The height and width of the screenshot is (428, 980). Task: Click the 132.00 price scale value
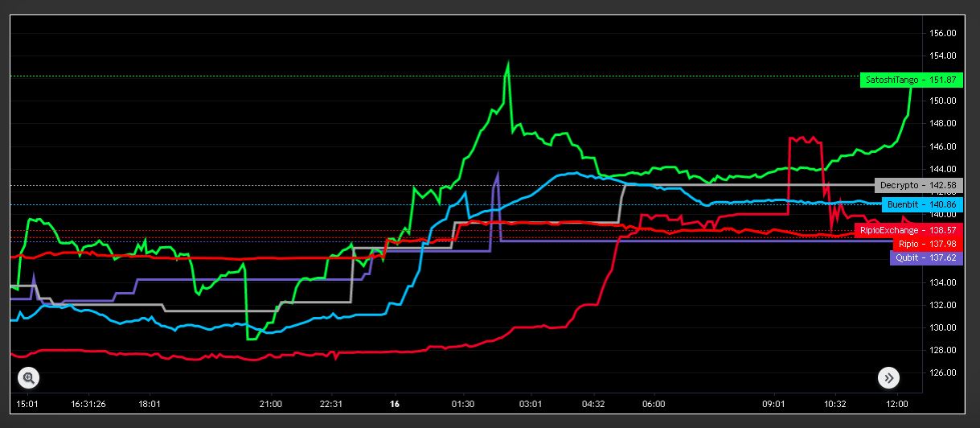pyautogui.click(x=942, y=305)
